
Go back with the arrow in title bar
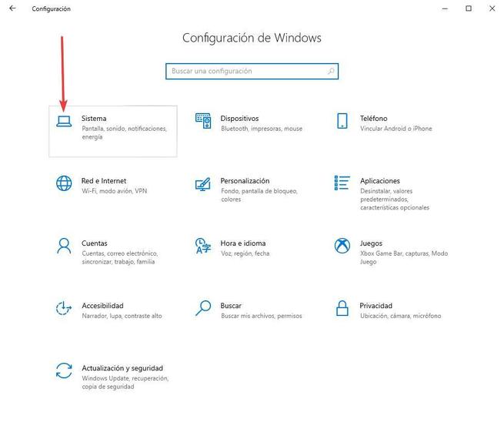coord(12,8)
